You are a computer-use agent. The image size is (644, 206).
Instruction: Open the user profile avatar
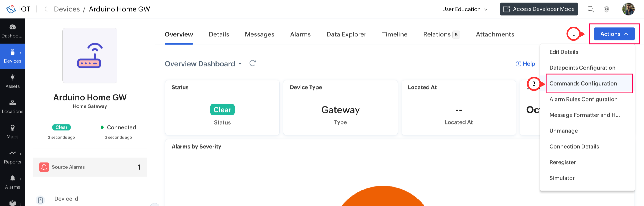pyautogui.click(x=628, y=9)
